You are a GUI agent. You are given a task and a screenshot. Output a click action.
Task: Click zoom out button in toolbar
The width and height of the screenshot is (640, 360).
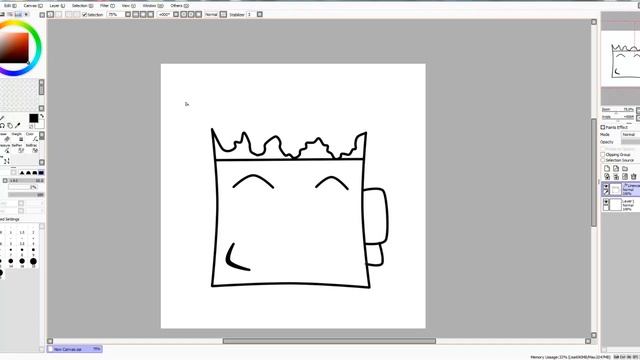[x=136, y=14]
